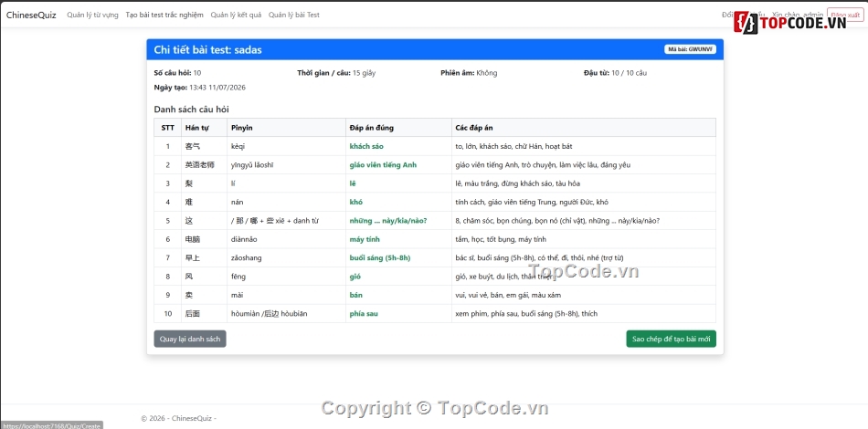Click the Mã bài GWUNVF badge
The height and width of the screenshot is (429, 868).
tap(691, 49)
